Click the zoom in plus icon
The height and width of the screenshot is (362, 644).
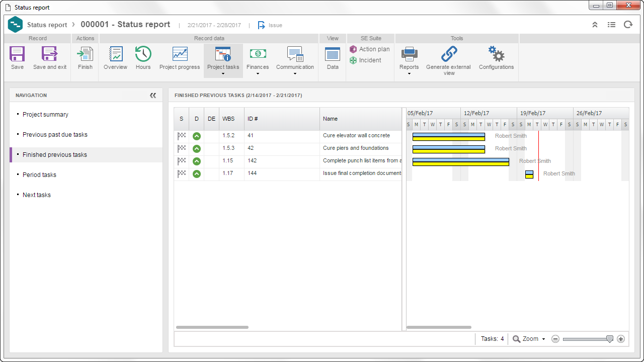coord(621,339)
